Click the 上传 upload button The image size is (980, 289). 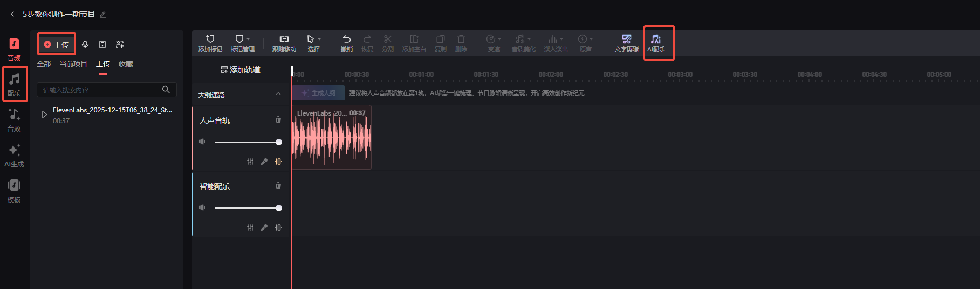57,44
